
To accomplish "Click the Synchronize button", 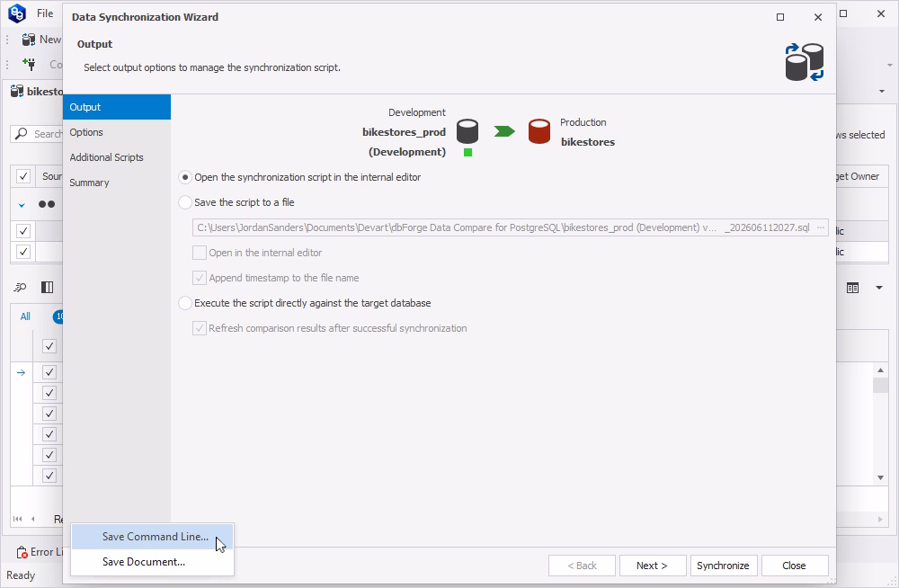I will [x=724, y=566].
